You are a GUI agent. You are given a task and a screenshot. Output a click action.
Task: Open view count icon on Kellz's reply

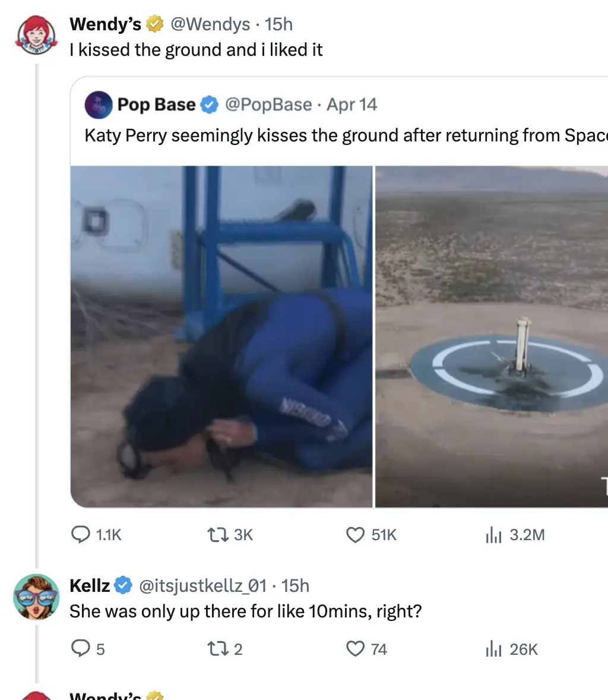point(493,649)
